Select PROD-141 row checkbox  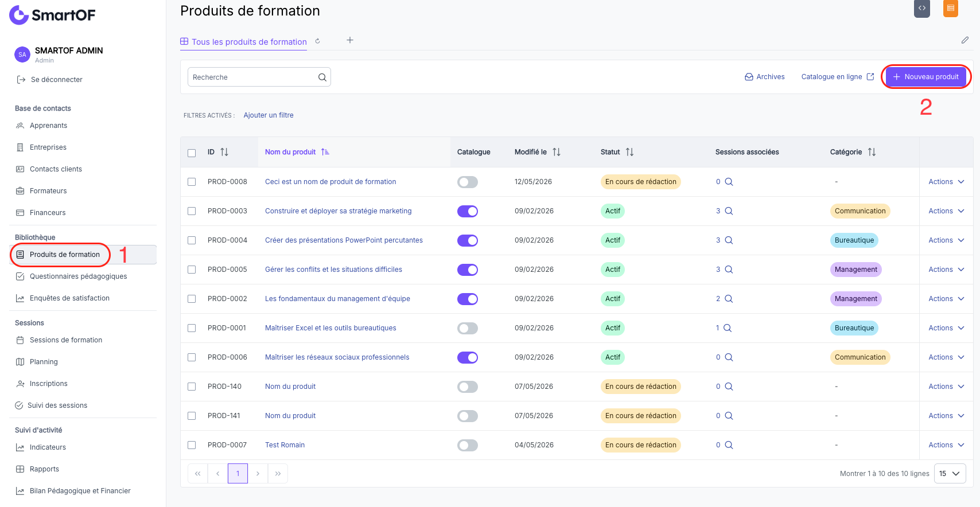192,416
